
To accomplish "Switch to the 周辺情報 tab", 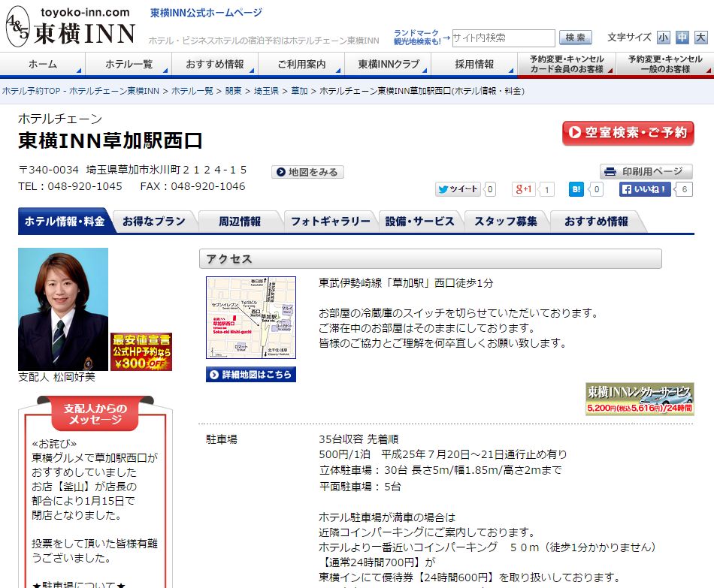I will coord(240,222).
